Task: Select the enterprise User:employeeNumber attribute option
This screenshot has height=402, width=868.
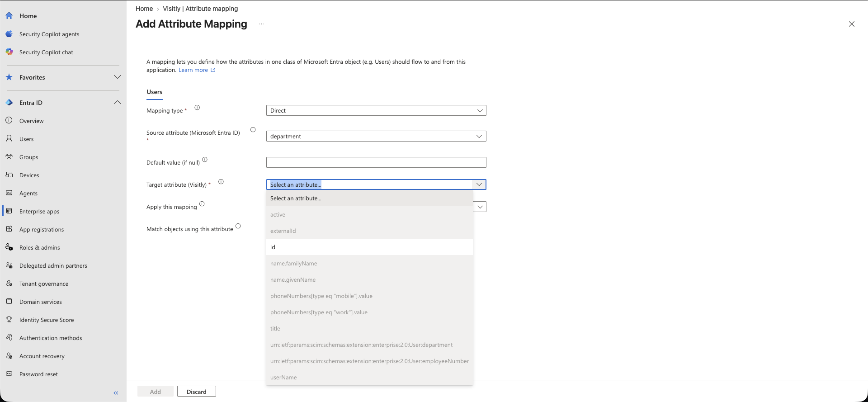Action: click(x=369, y=361)
